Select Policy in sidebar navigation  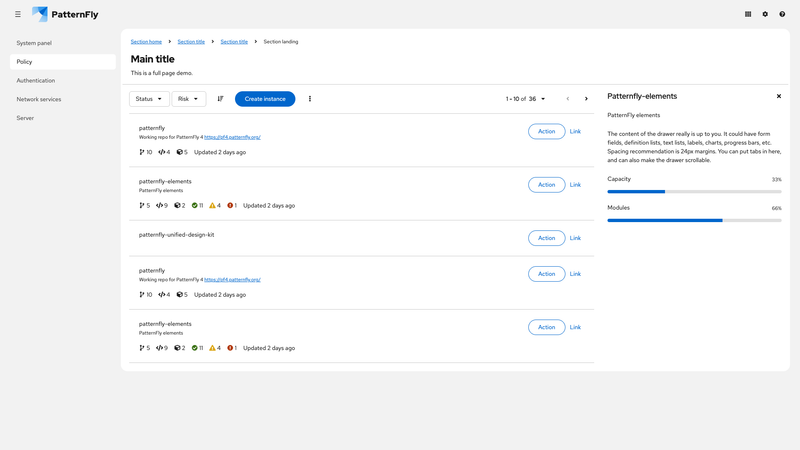(62, 62)
